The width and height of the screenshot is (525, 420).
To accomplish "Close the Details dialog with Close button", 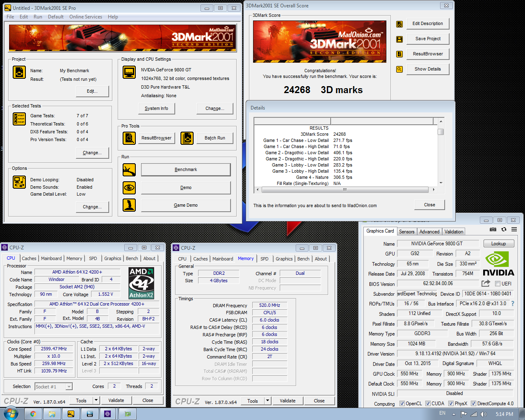I will (x=429, y=205).
